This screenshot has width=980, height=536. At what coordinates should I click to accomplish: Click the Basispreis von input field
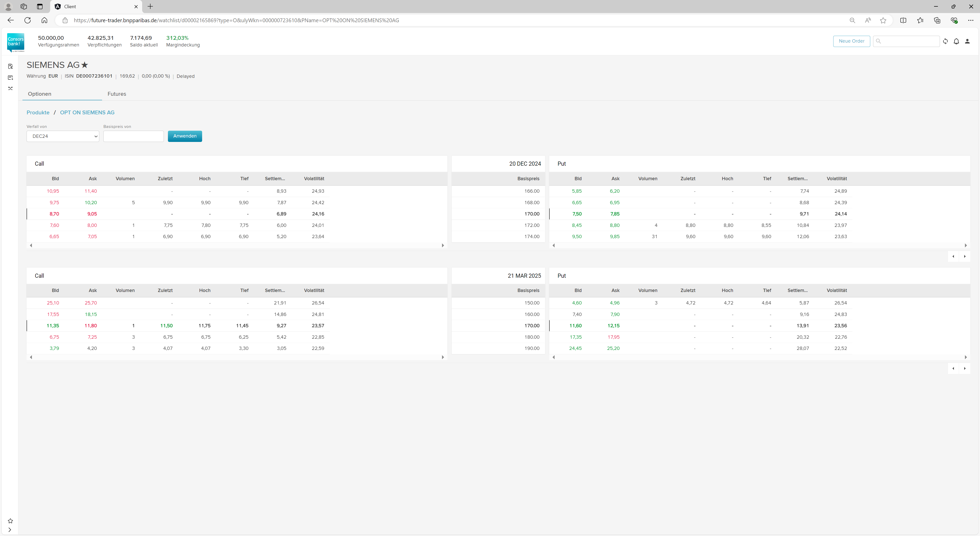133,136
